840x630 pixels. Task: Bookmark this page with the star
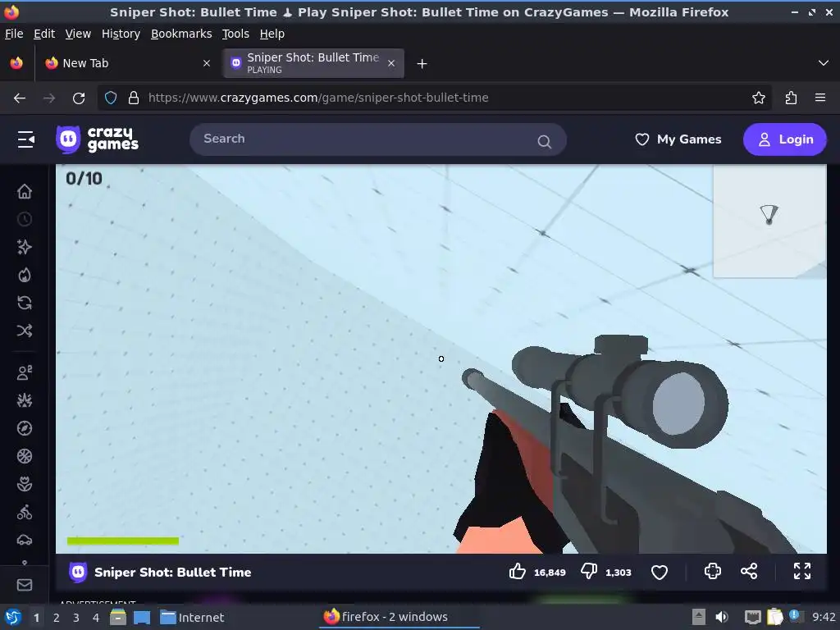tap(759, 98)
